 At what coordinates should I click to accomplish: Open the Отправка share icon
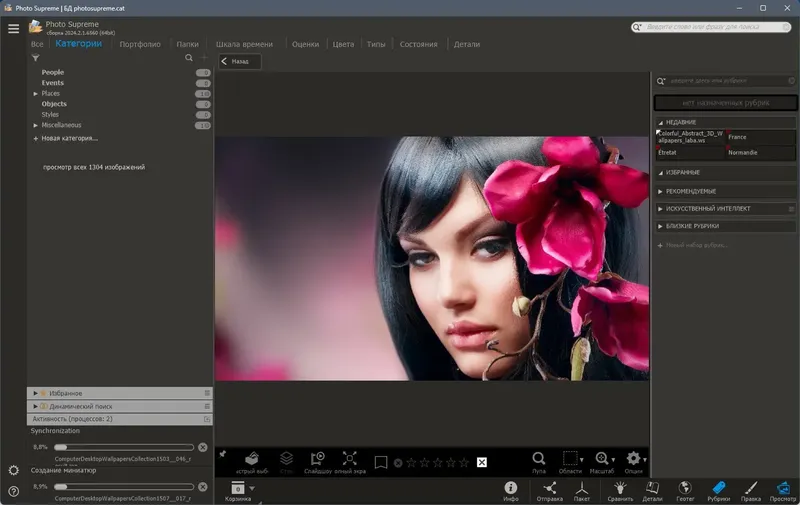pos(549,487)
